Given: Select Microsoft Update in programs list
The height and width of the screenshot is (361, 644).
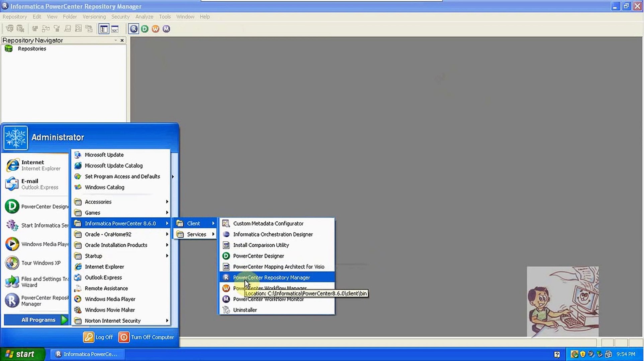Looking at the screenshot, I should pos(121,155).
